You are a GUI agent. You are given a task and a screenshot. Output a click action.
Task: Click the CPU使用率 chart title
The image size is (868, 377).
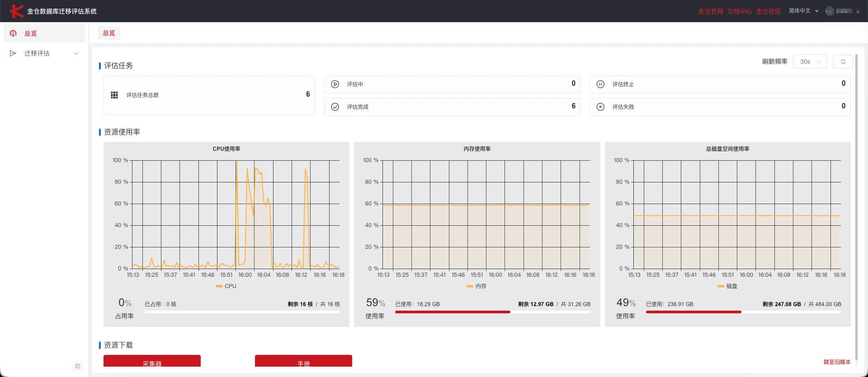[x=226, y=149]
